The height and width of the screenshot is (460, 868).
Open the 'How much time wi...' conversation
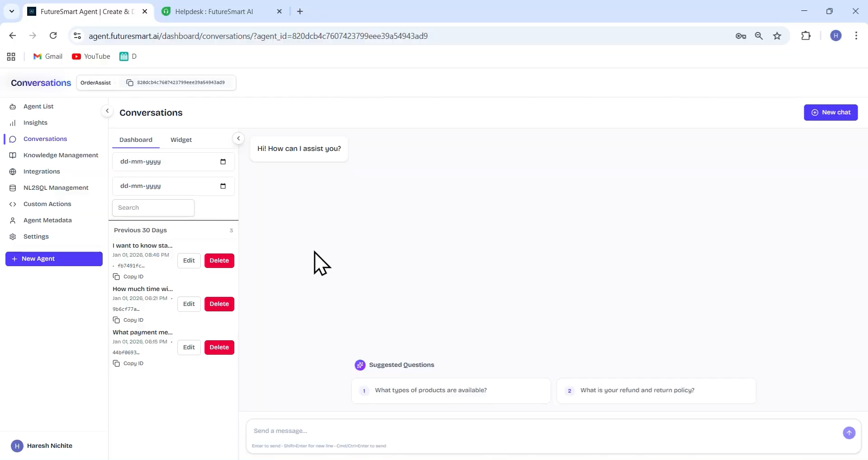[142, 289]
